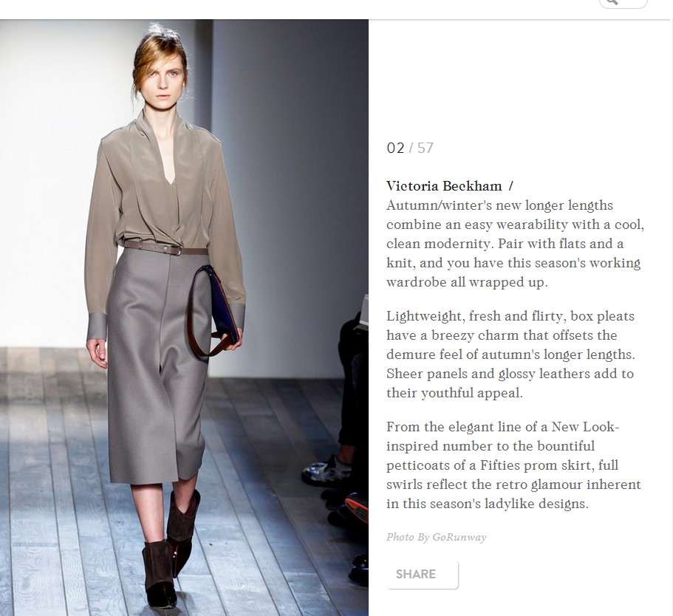The width and height of the screenshot is (673, 616).
Task: Click the navy clutch bag in photo
Action: (220, 309)
